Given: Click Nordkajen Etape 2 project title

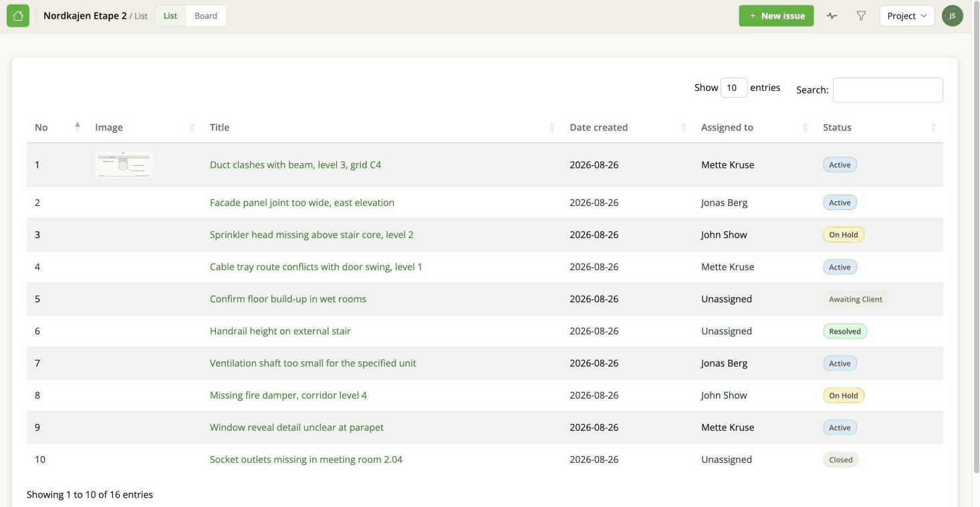Looking at the screenshot, I should coord(85,16).
